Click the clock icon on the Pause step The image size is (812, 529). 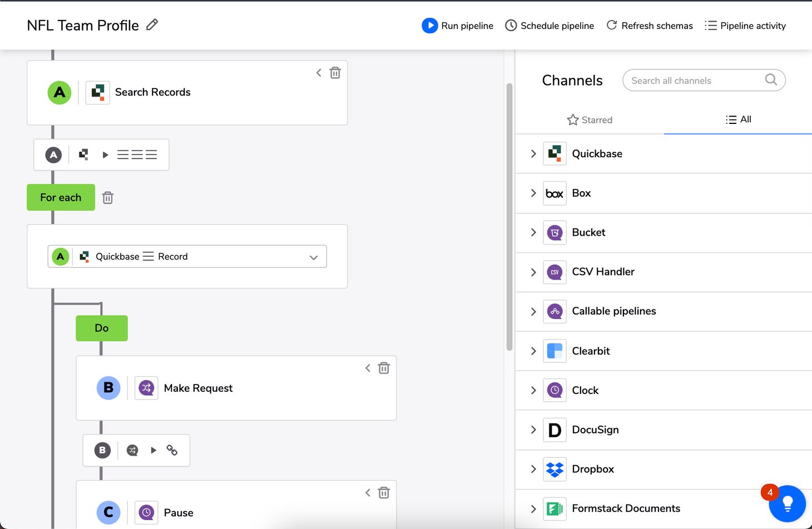146,512
